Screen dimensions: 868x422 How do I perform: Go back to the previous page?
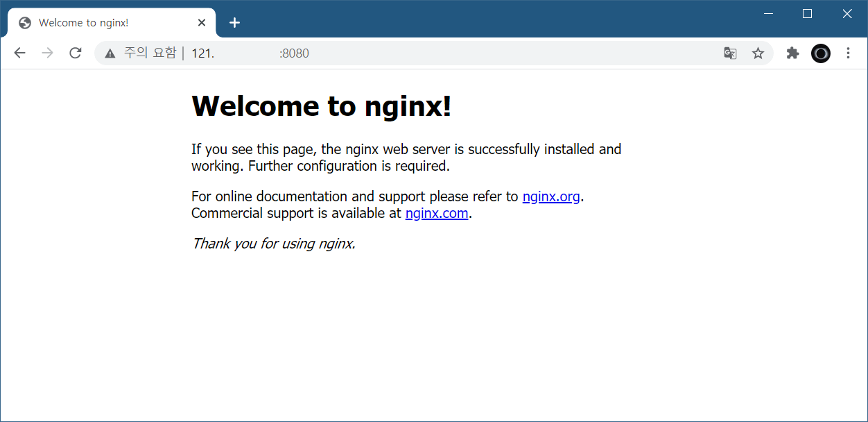coord(19,53)
